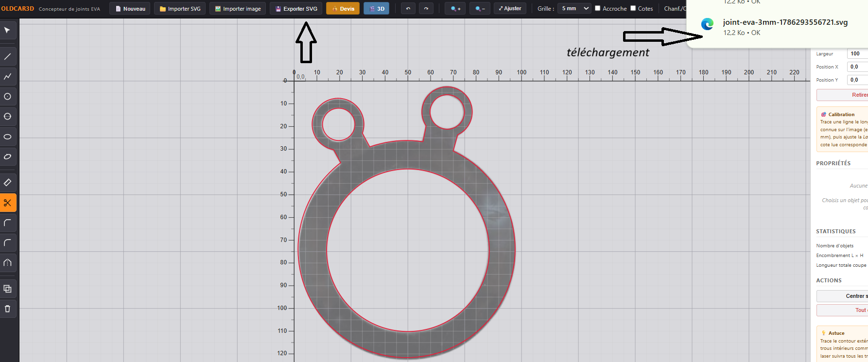The height and width of the screenshot is (362, 868).
Task: Select the lower rounded corner tool
Action: pos(8,242)
